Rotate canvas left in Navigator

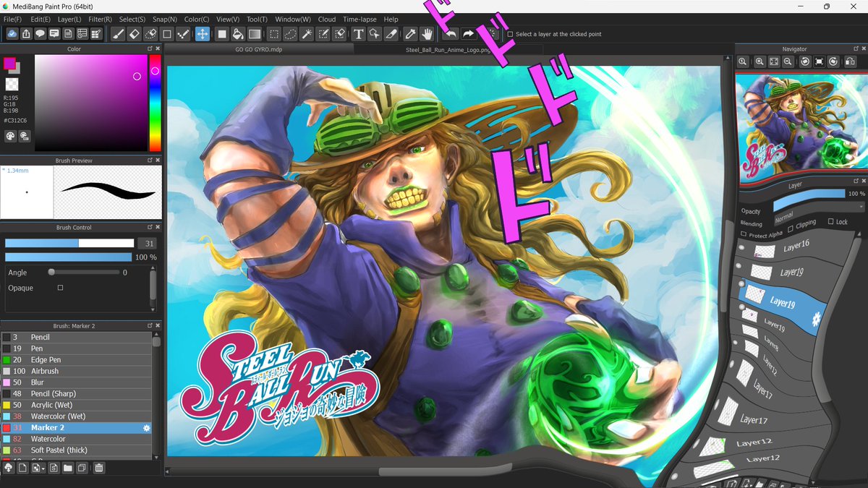point(805,62)
